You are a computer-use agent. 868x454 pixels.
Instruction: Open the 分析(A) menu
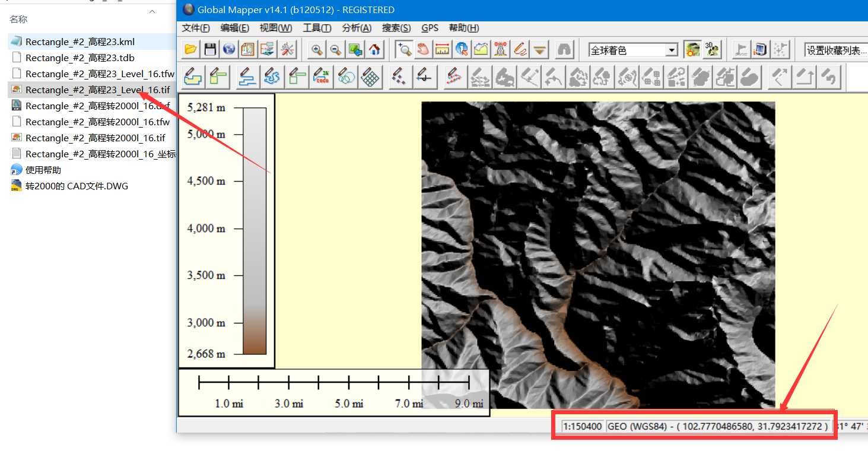357,28
